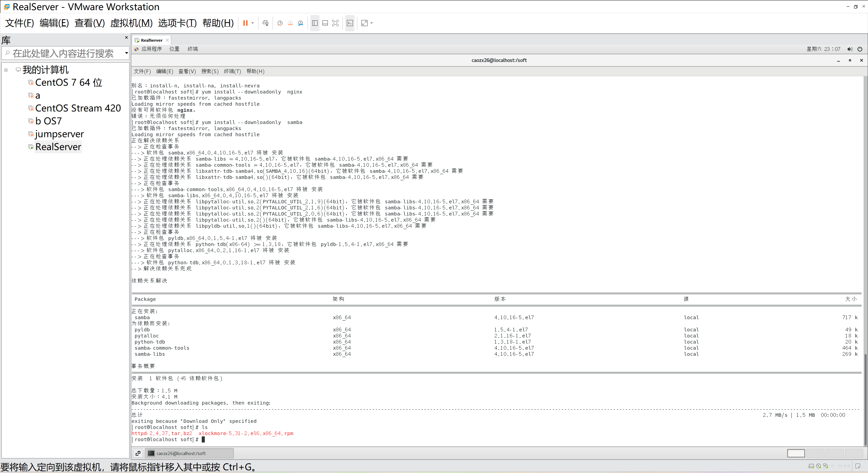
Task: Toggle the console view button
Action: coord(350,23)
